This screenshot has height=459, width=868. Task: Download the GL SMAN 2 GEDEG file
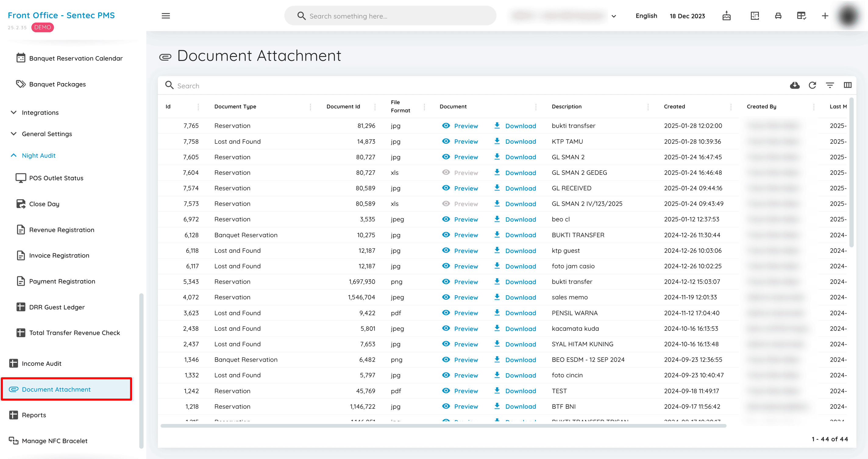515,173
